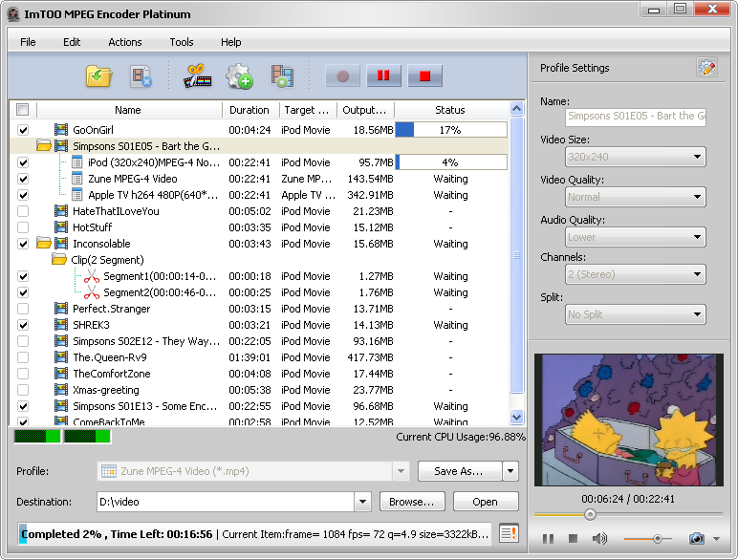Open the snapshot options arrow
Screen dimensions: 738x560
(x=716, y=538)
